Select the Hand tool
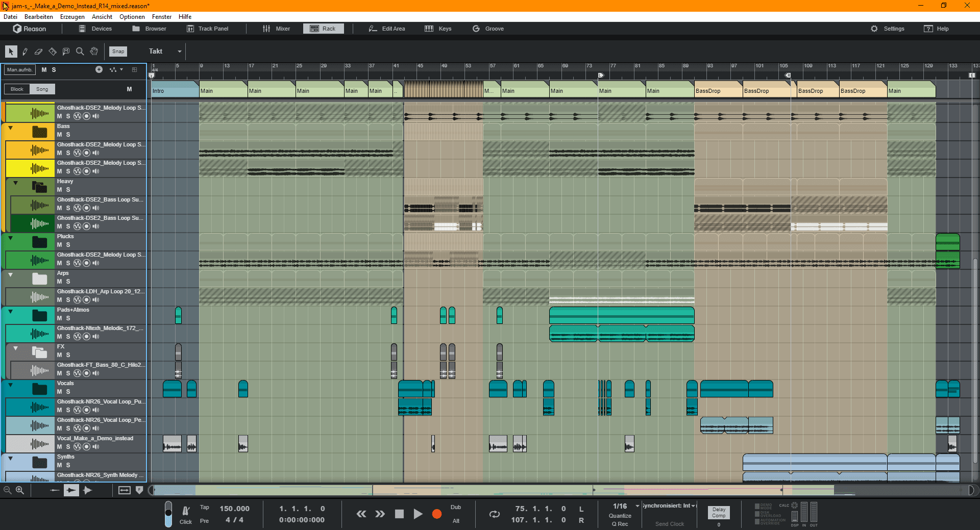The image size is (980, 530). point(94,52)
